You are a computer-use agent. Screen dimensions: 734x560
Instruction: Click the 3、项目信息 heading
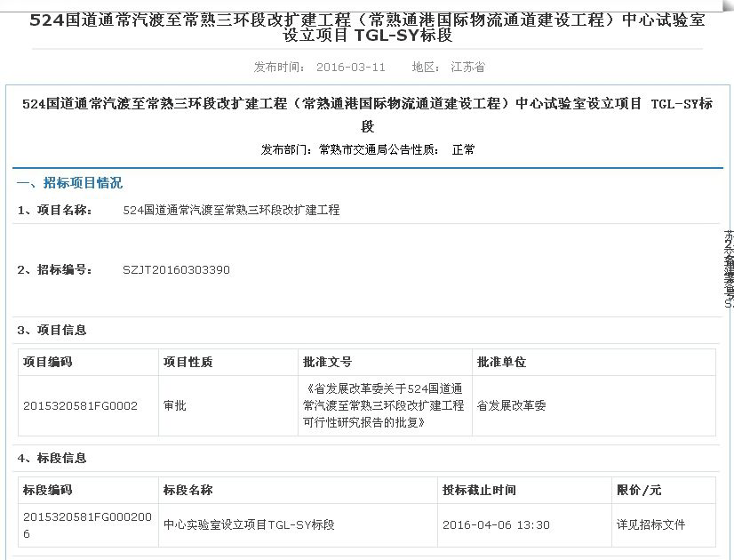pyautogui.click(x=52, y=330)
